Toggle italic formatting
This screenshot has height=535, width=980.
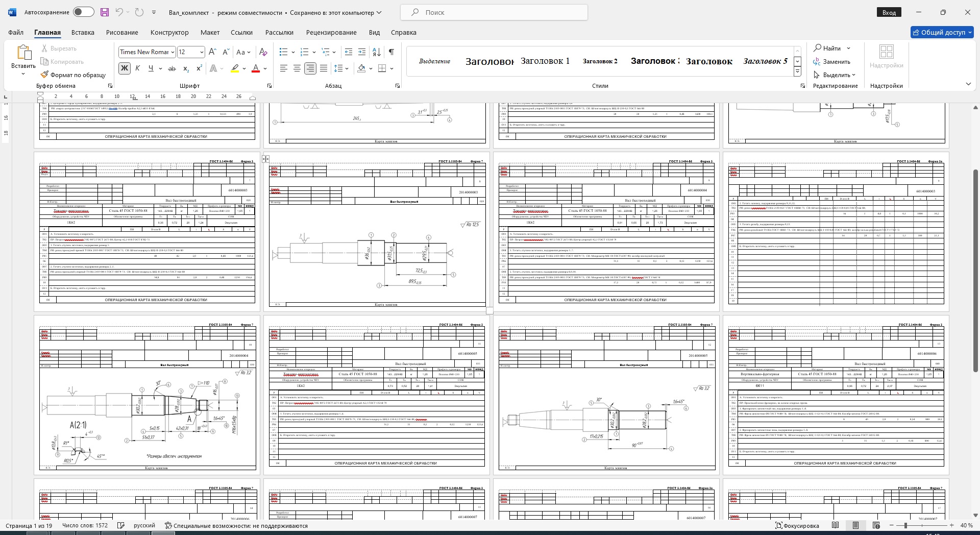pyautogui.click(x=137, y=68)
